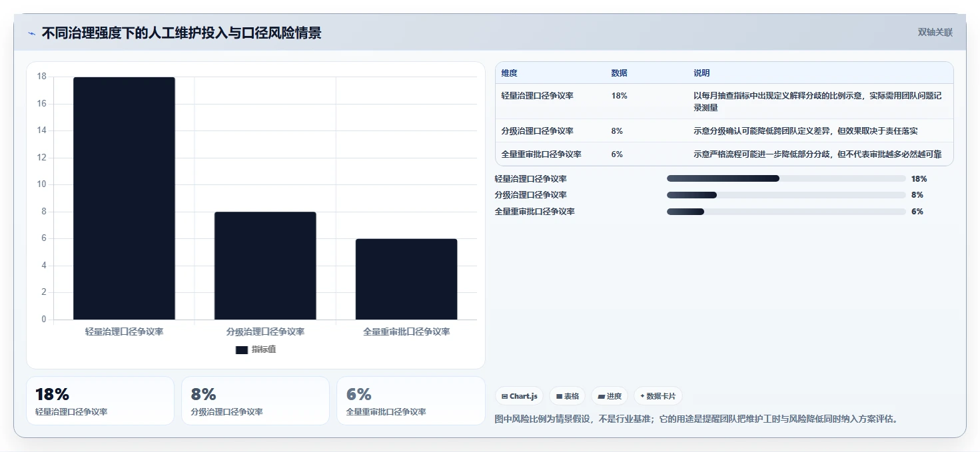Click 全量重审批口径争议率 x-axis label

406,332
